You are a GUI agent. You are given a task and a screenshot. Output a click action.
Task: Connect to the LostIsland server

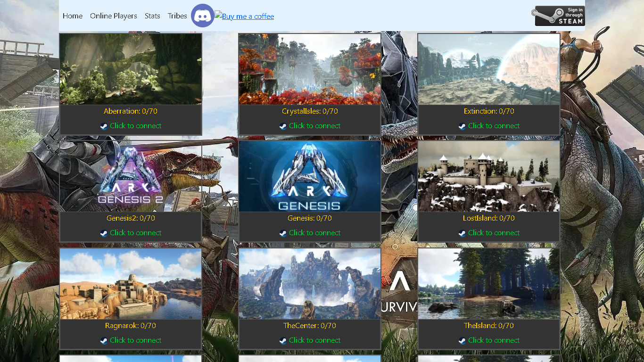[494, 233]
